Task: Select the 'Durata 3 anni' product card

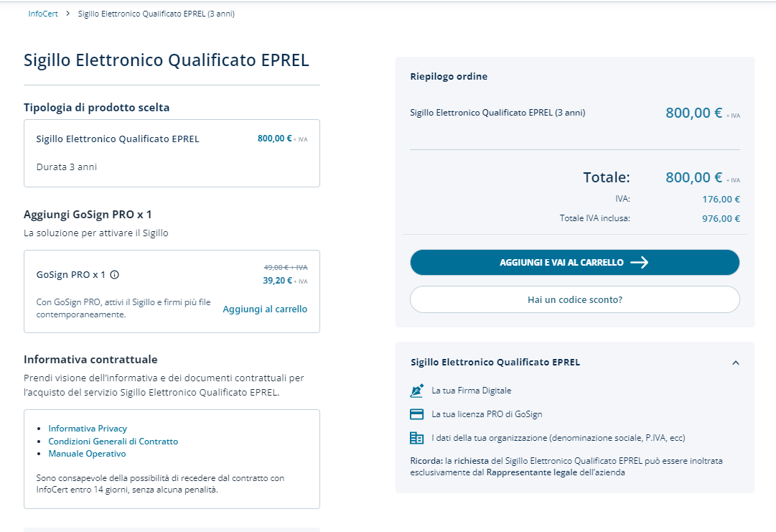Action: tap(172, 154)
